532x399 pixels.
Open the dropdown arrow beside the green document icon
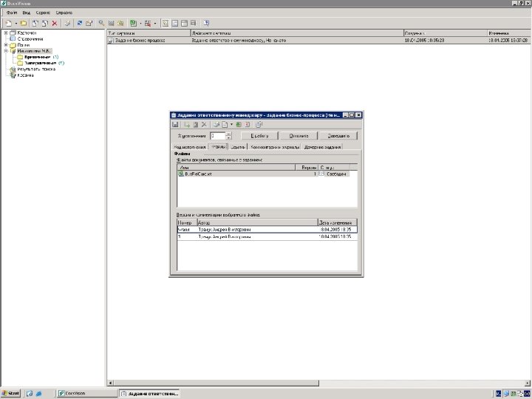(140, 24)
